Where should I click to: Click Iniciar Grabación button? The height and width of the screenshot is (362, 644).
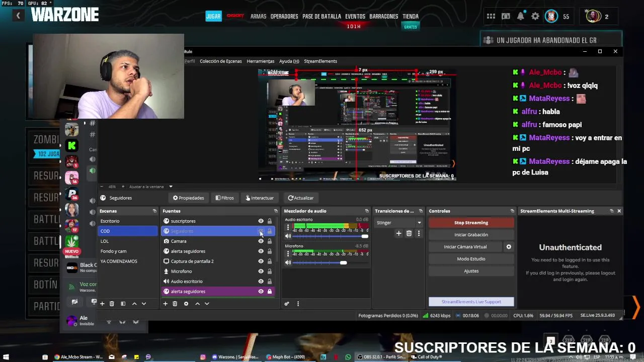pyautogui.click(x=471, y=235)
